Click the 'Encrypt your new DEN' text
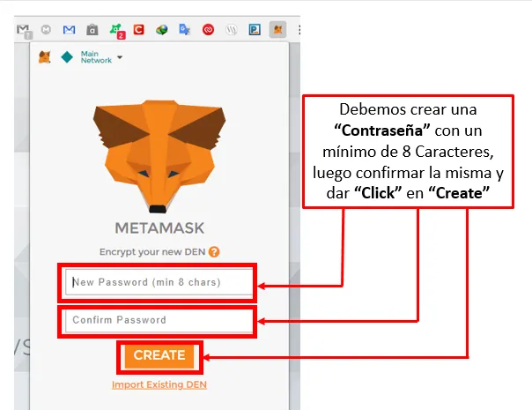Image resolution: width=532 pixels, height=410 pixels. [x=152, y=251]
